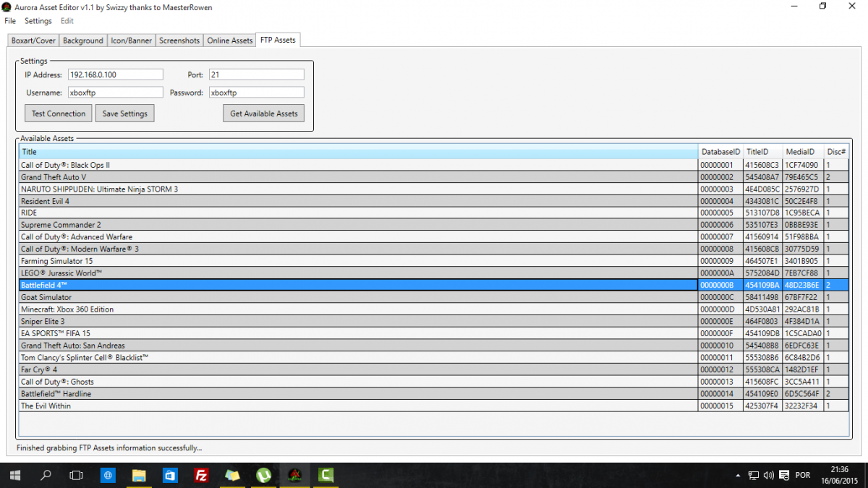
Task: Open the Store icon in taskbar
Action: [x=170, y=475]
